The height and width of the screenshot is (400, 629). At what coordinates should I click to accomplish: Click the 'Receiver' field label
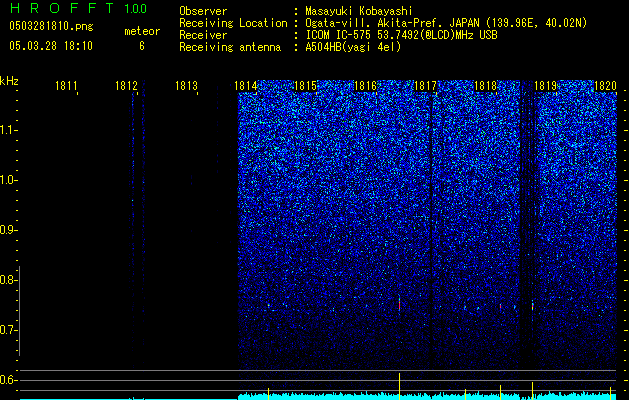click(203, 35)
